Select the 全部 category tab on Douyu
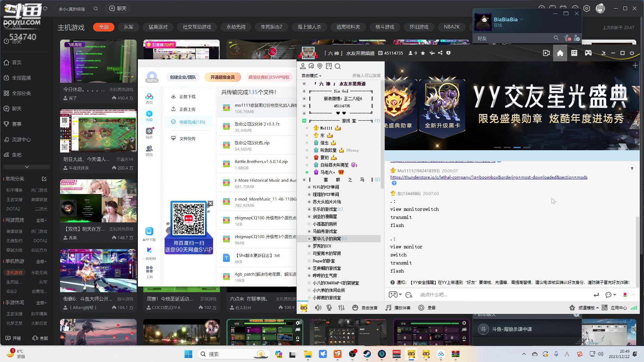 coord(104,27)
